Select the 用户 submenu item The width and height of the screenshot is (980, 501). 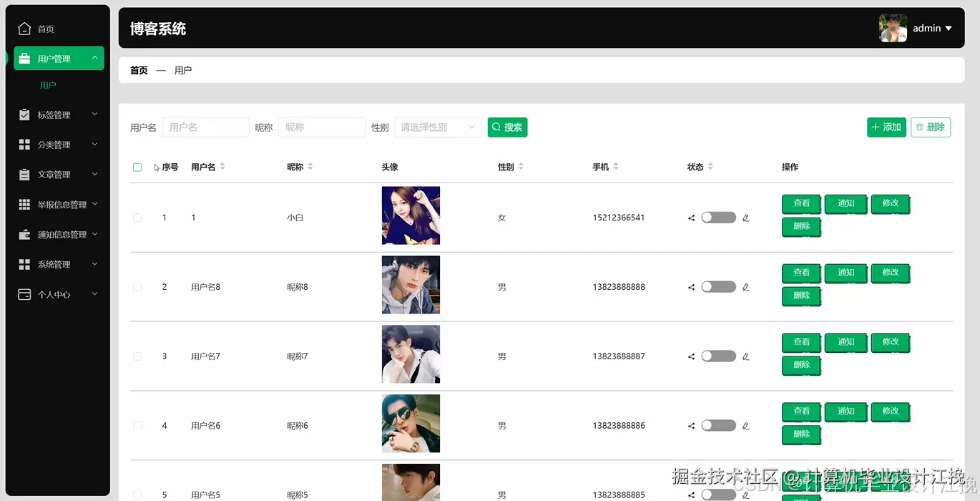[x=48, y=85]
